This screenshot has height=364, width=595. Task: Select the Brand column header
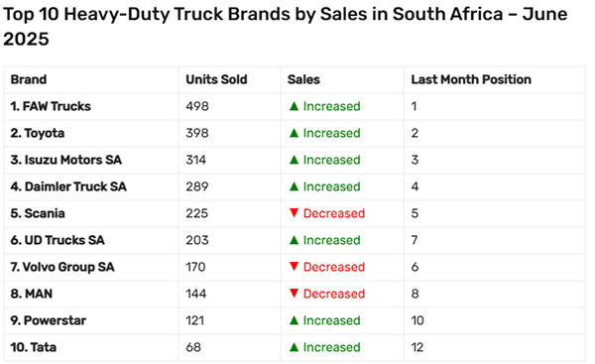pos(29,79)
